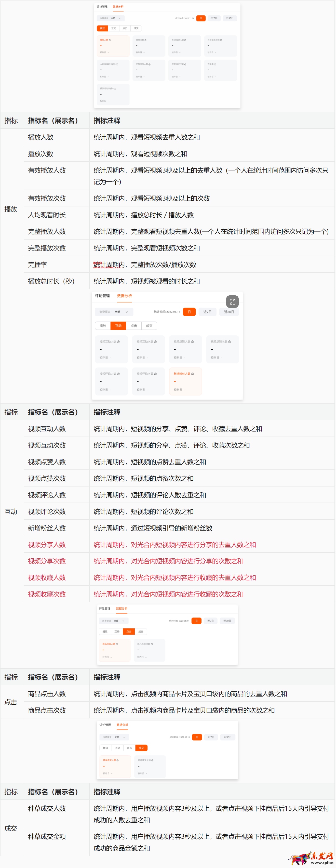Open 消费渠道 dropdown in panel with 成交 selected
Viewport: 336px width, 868px height.
coord(114,737)
